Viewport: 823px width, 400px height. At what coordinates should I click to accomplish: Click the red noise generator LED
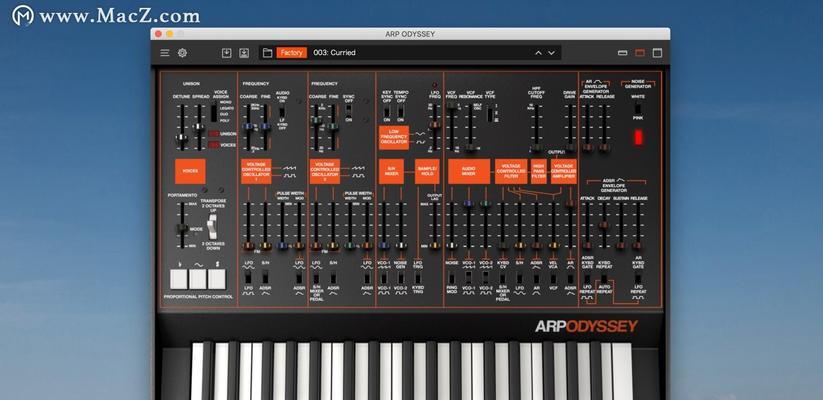(x=638, y=137)
